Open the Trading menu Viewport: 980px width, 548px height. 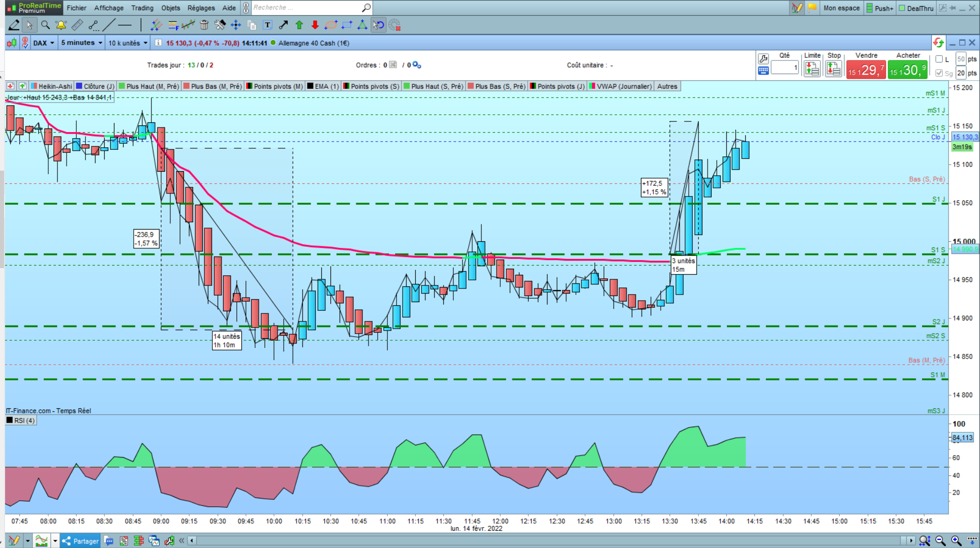coord(142,8)
